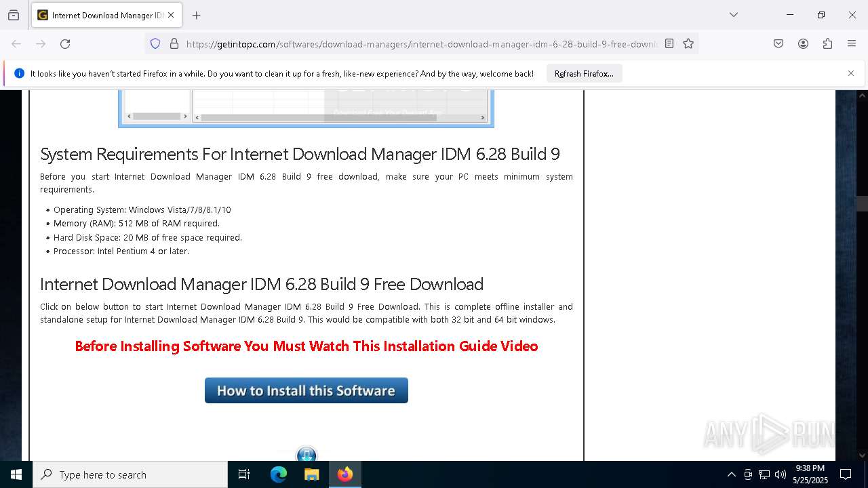Open Firefox View tab icon
This screenshot has height=488, width=868.
(x=14, y=15)
